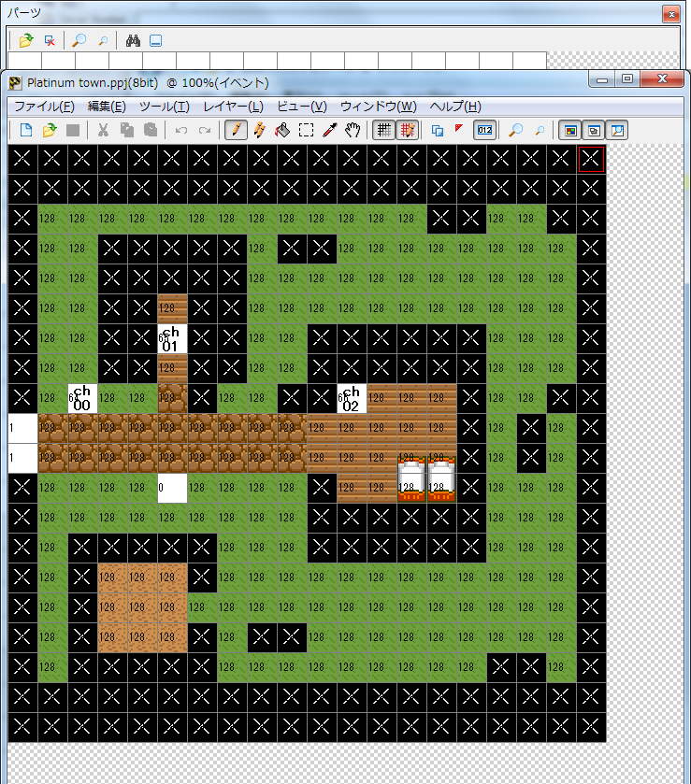Toggle the black grid display button
This screenshot has width=691, height=784.
coord(383,131)
